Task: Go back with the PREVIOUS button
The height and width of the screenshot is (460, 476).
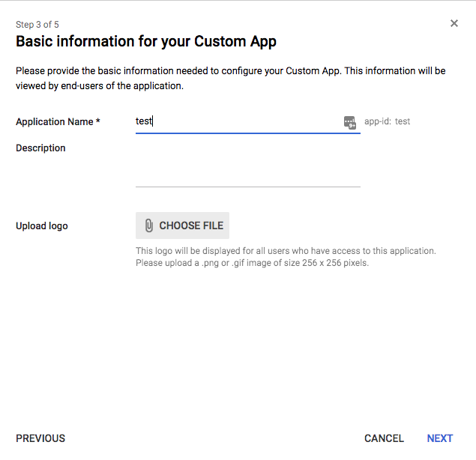Action: coord(40,438)
